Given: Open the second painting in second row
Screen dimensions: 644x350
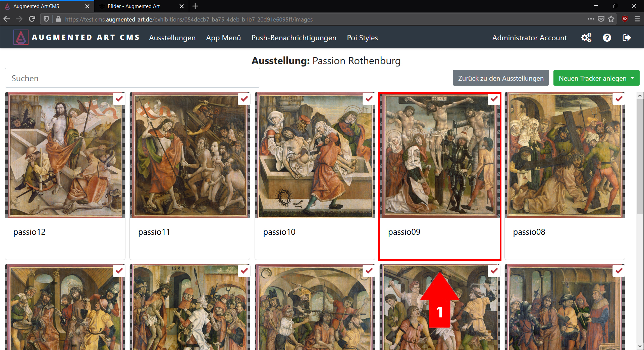Looking at the screenshot, I should (190, 307).
